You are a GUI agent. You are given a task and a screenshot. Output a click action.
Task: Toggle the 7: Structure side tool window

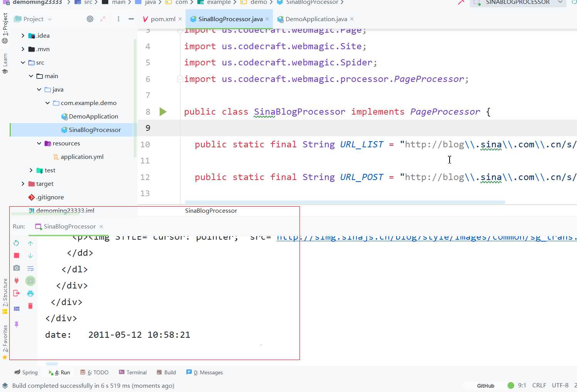pos(5,296)
